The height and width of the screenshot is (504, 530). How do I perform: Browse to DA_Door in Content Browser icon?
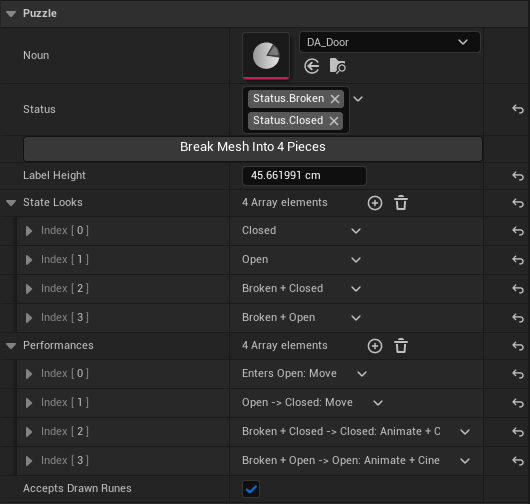pyautogui.click(x=337, y=66)
